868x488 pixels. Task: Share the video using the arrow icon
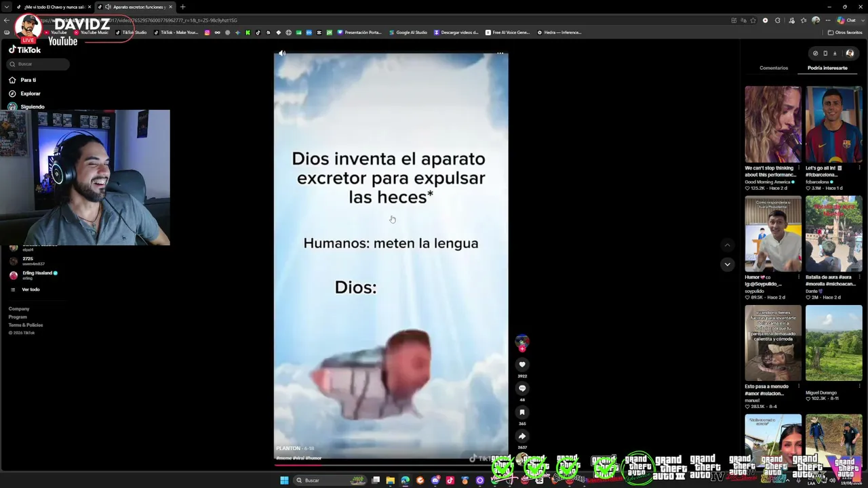[522, 436]
